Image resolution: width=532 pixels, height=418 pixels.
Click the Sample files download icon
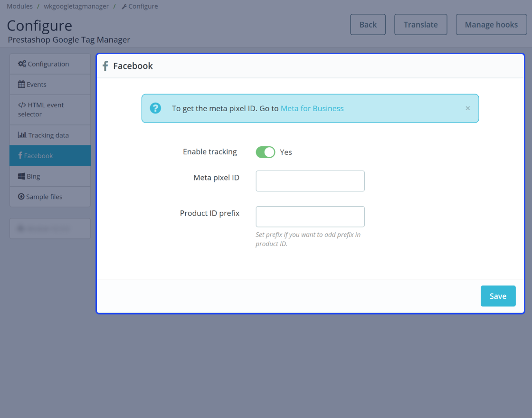[21, 197]
